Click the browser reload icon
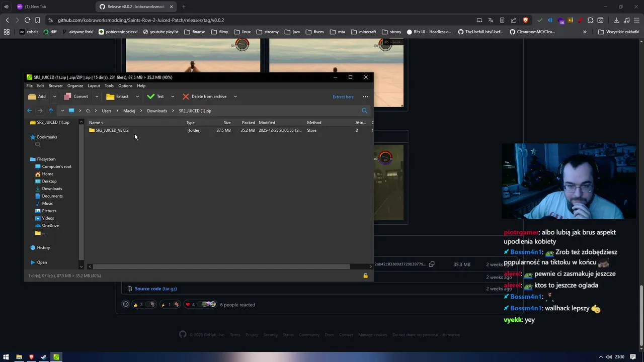 point(27,20)
